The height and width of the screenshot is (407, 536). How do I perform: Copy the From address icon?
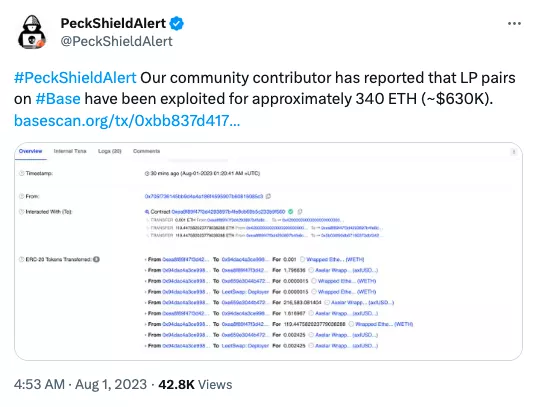[x=269, y=196]
